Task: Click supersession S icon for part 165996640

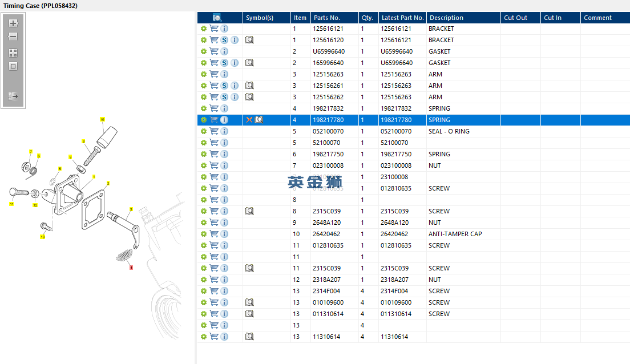Action: pyautogui.click(x=224, y=63)
